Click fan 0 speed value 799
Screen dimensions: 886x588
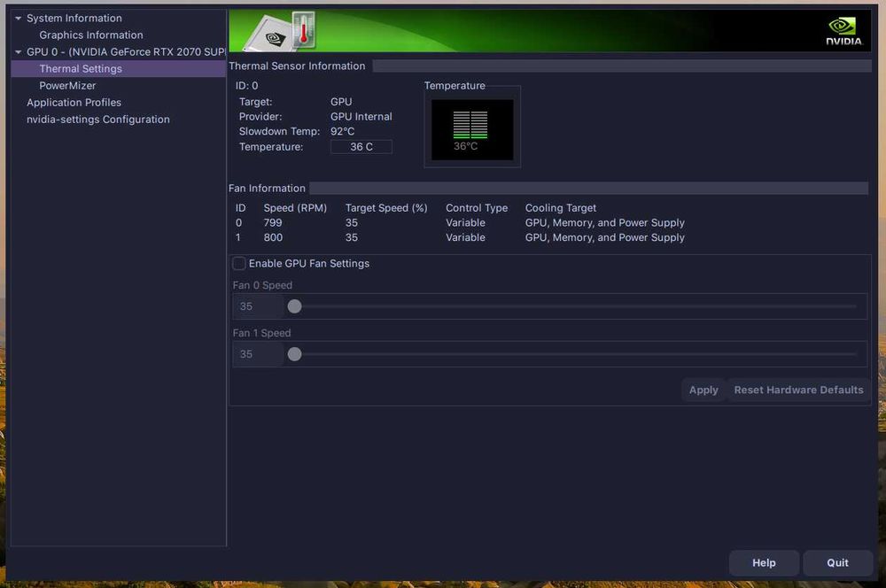pyautogui.click(x=273, y=222)
